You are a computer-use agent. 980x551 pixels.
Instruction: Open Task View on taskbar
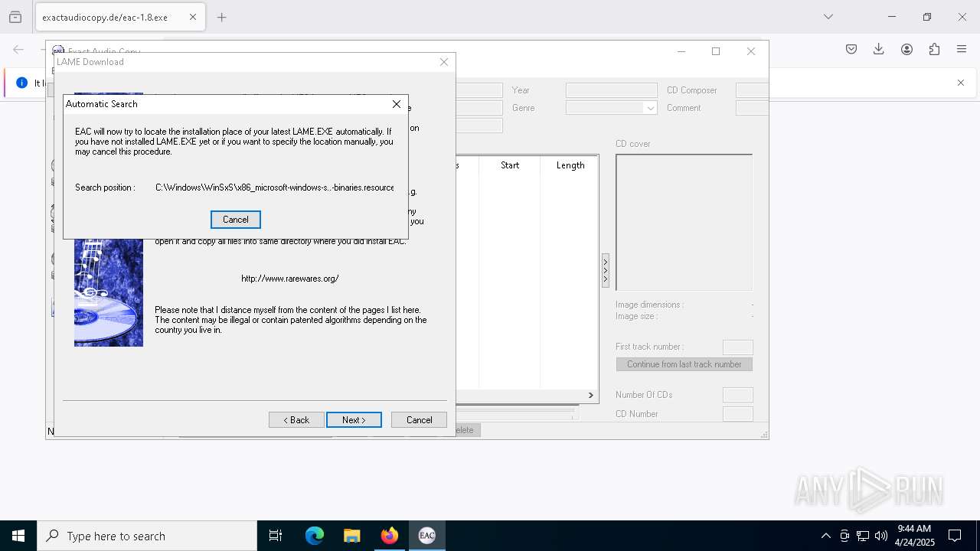(276, 536)
